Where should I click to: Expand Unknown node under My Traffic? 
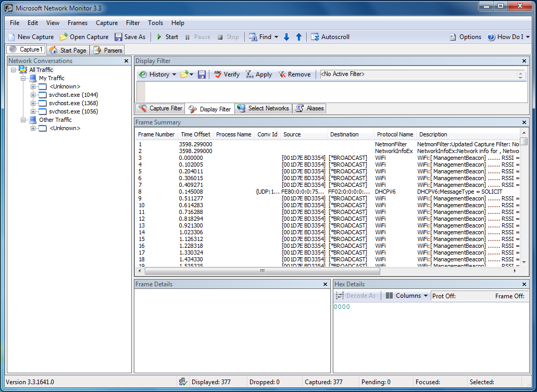pos(33,86)
